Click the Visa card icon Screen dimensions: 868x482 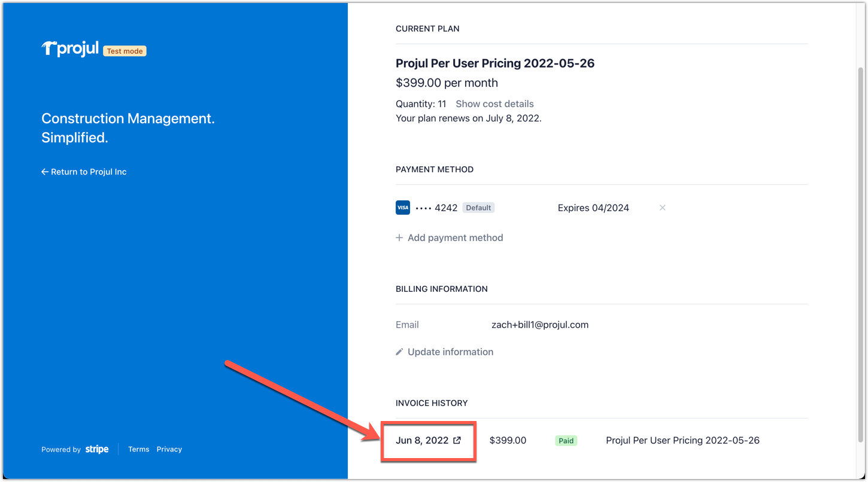click(403, 208)
